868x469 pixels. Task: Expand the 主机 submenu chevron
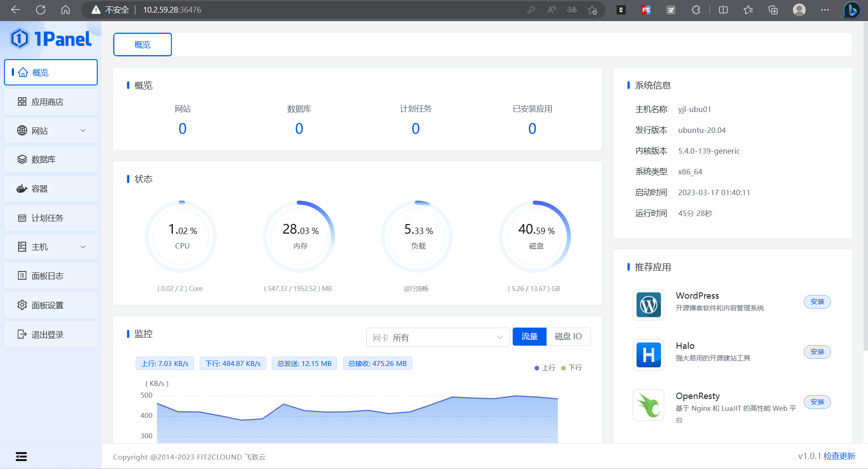coord(83,247)
